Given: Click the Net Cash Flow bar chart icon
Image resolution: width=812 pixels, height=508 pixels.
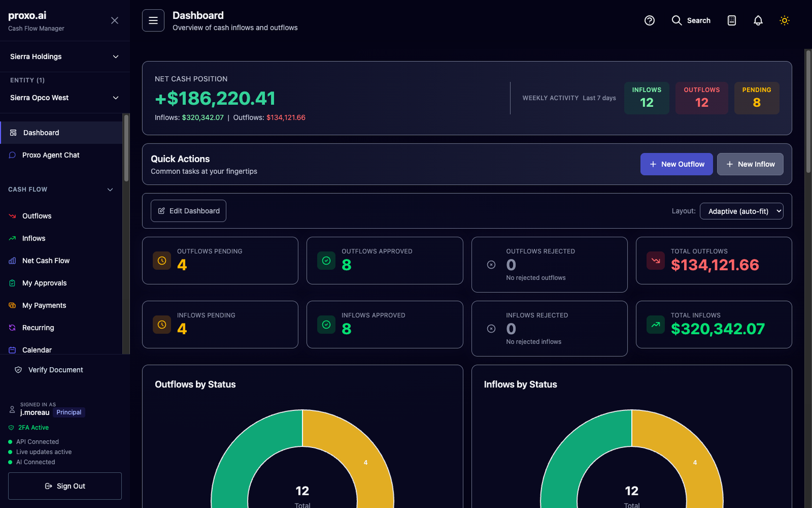Looking at the screenshot, I should (x=12, y=260).
